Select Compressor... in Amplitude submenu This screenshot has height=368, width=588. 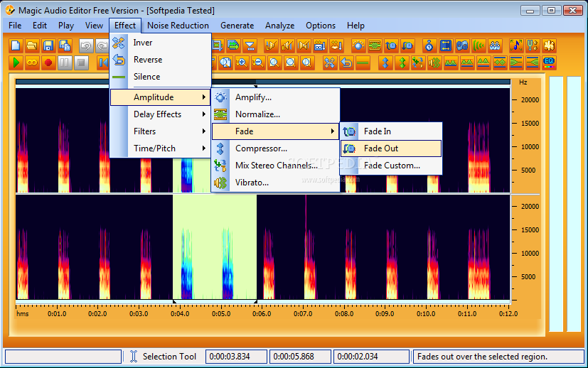276,148
